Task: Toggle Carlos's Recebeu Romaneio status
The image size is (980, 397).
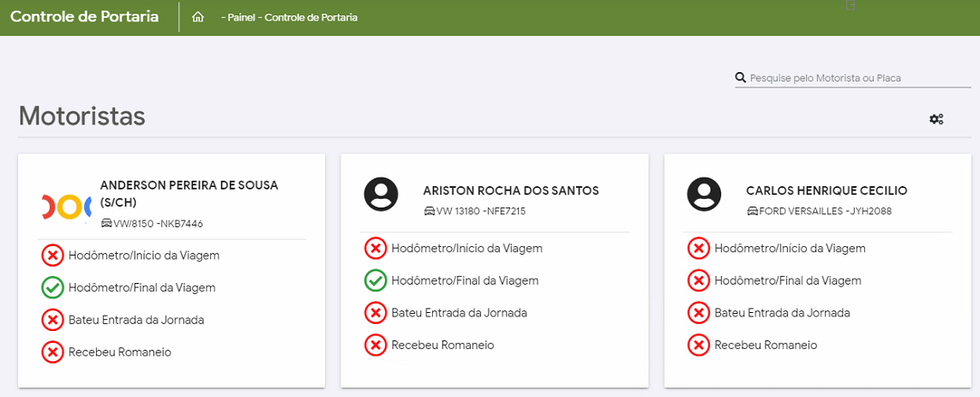Action: coord(699,346)
